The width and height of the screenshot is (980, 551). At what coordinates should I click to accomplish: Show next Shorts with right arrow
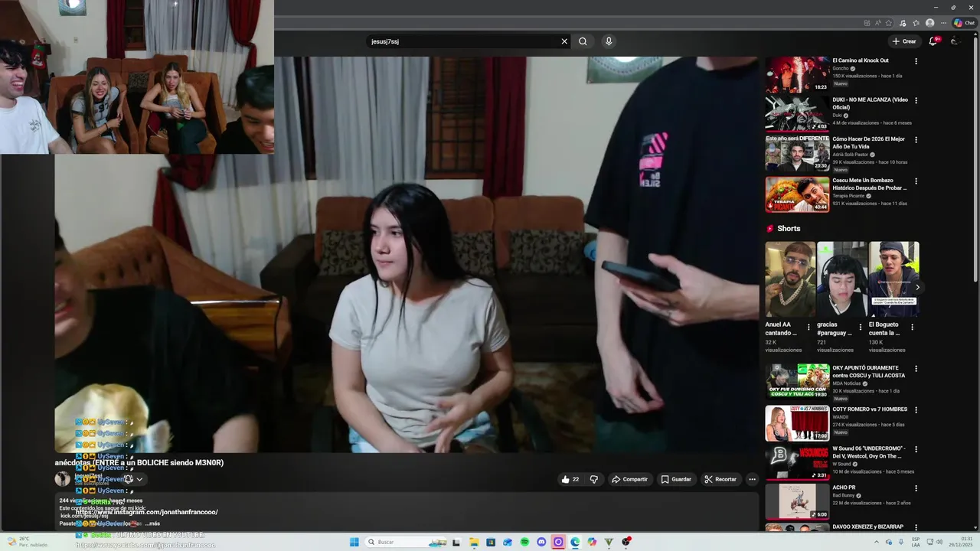pos(917,287)
